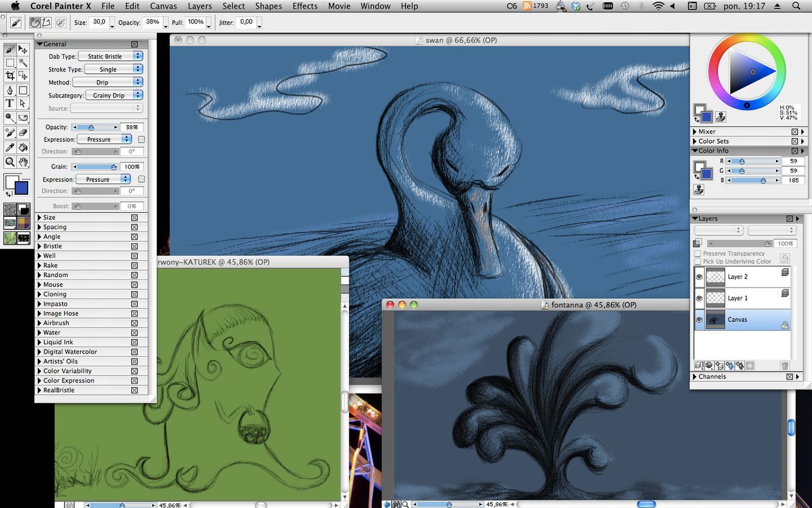Viewport: 812px width, 508px height.
Task: Open the Dab Type dropdown
Action: [x=109, y=56]
